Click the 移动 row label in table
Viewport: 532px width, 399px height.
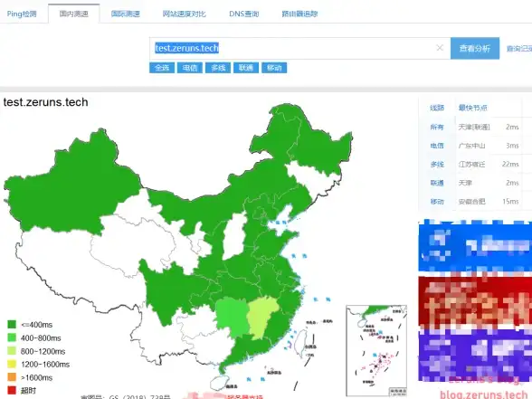tap(437, 202)
